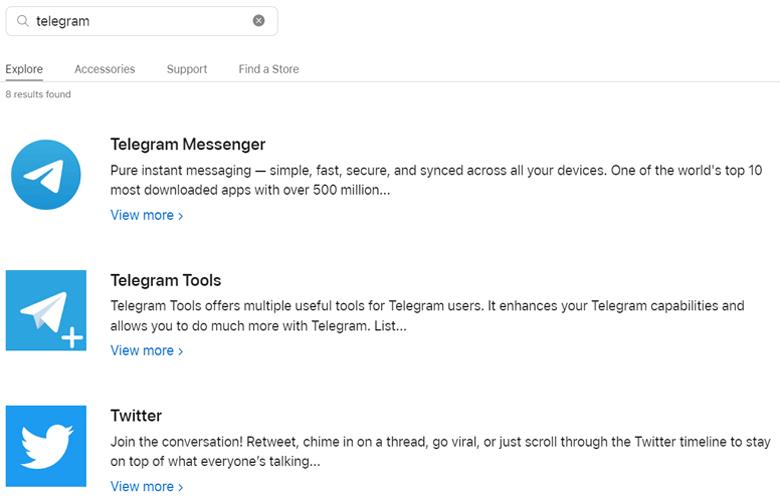Image resolution: width=780 pixels, height=500 pixels.
Task: Select the Explore tab
Action: click(x=24, y=69)
